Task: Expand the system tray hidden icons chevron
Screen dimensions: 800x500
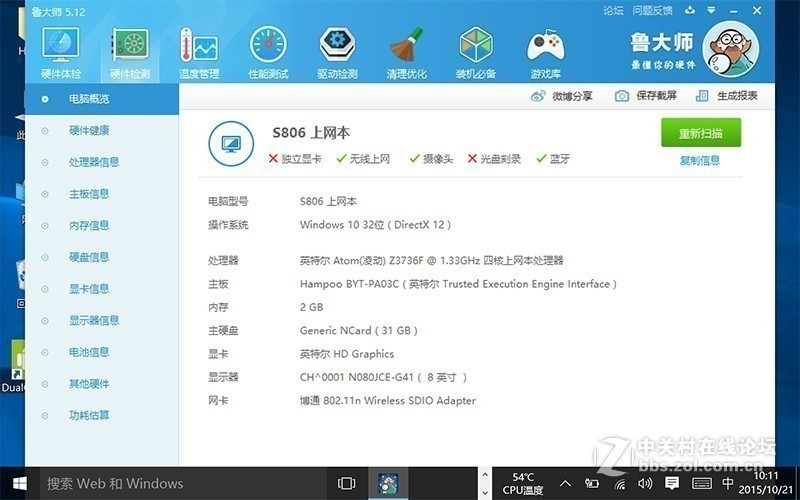Action: pos(565,483)
